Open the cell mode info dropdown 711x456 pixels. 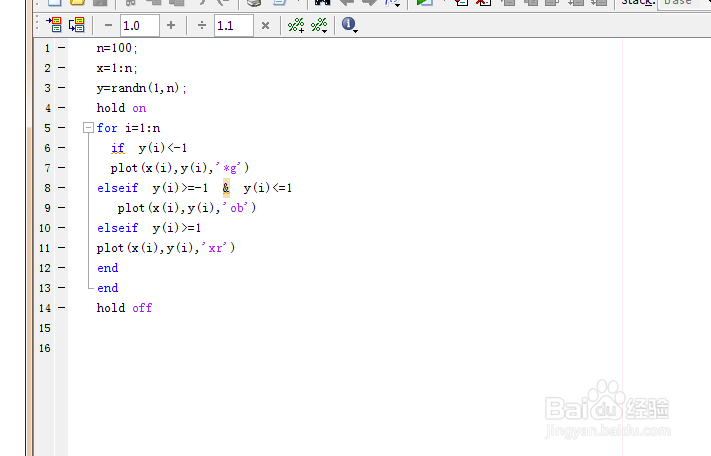click(350, 25)
